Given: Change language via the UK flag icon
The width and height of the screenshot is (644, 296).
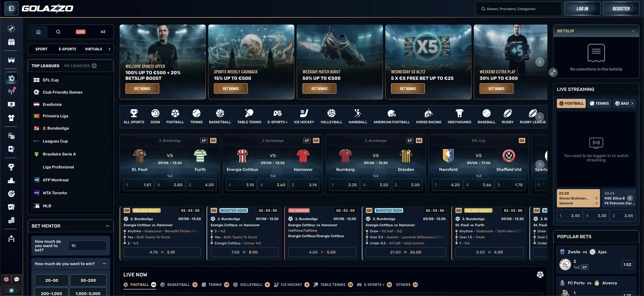Looking at the screenshot, I should tap(6, 279).
